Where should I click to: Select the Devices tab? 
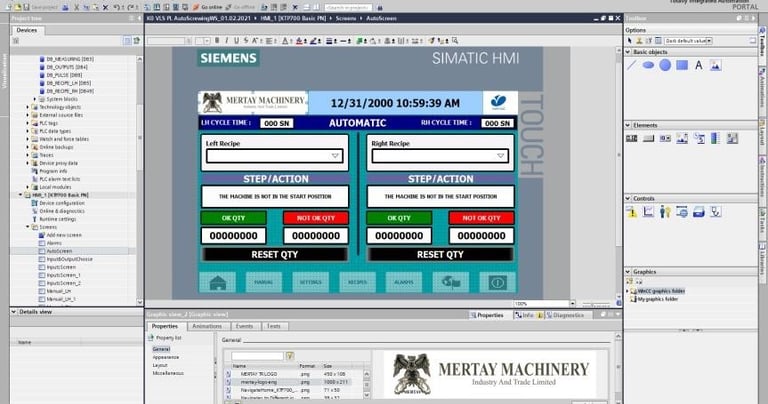pos(26,30)
